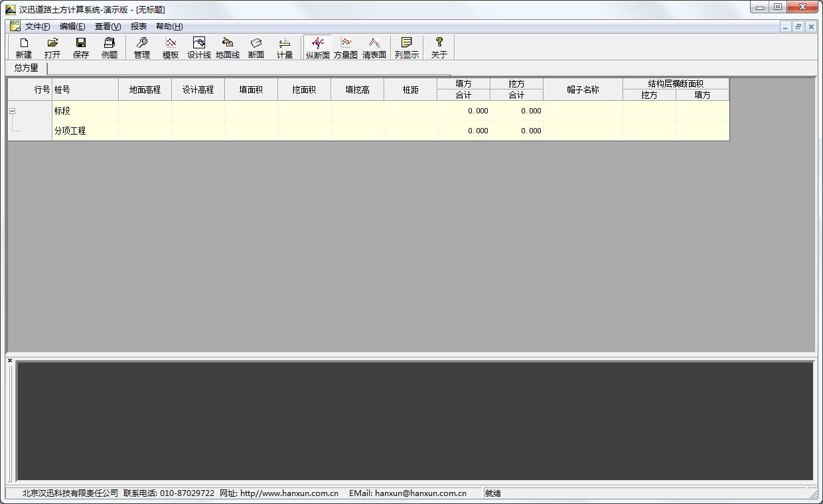Open the 报表 menu
Viewport: 823px width, 504px height.
(x=139, y=27)
